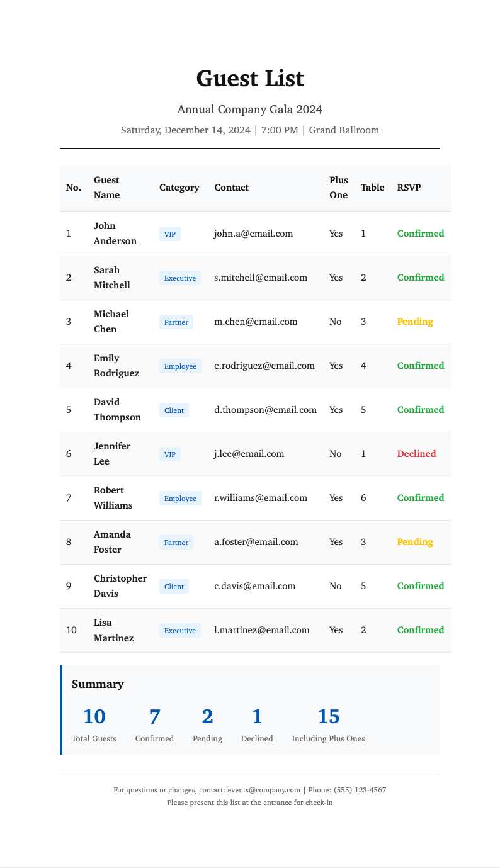Viewport: 500px width, 868px height.
Task: Click John Anderson's email address
Action: coord(253,234)
